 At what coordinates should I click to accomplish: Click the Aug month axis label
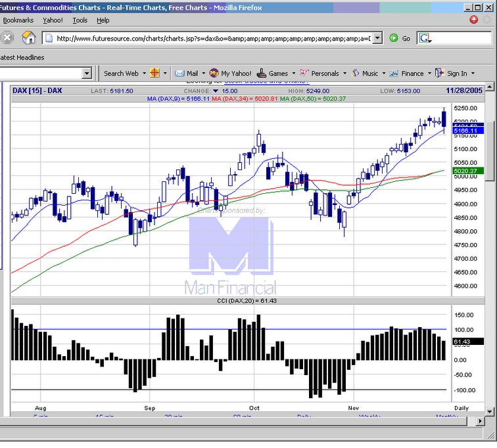coord(41,408)
